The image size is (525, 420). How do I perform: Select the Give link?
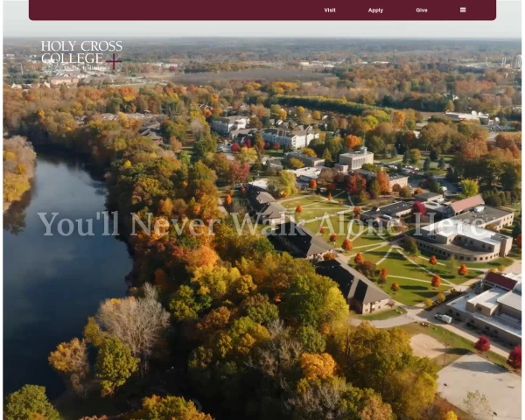click(x=422, y=10)
